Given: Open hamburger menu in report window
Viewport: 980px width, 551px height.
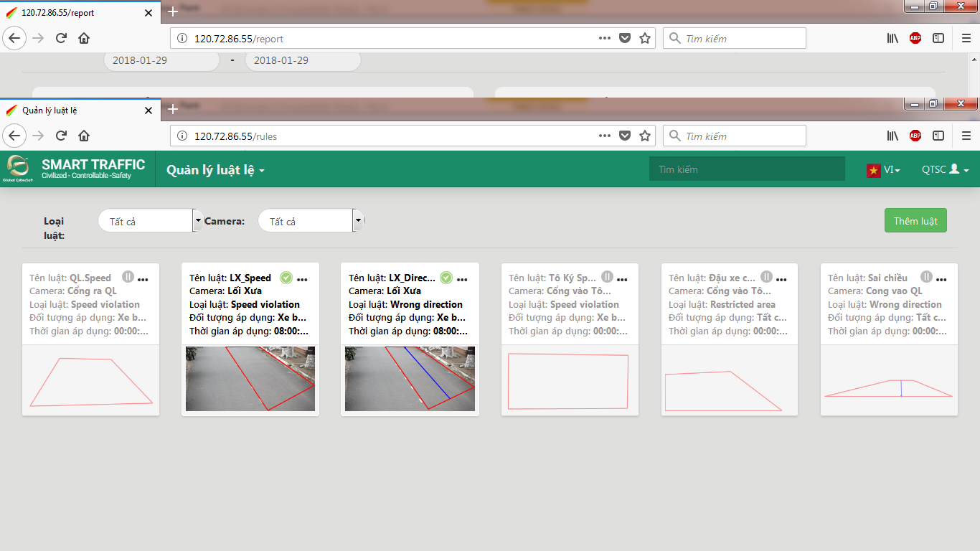Looking at the screenshot, I should click(x=966, y=38).
